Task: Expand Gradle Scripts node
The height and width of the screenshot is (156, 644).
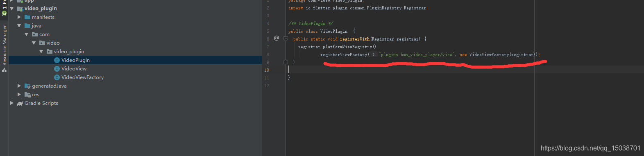Action: tap(12, 103)
